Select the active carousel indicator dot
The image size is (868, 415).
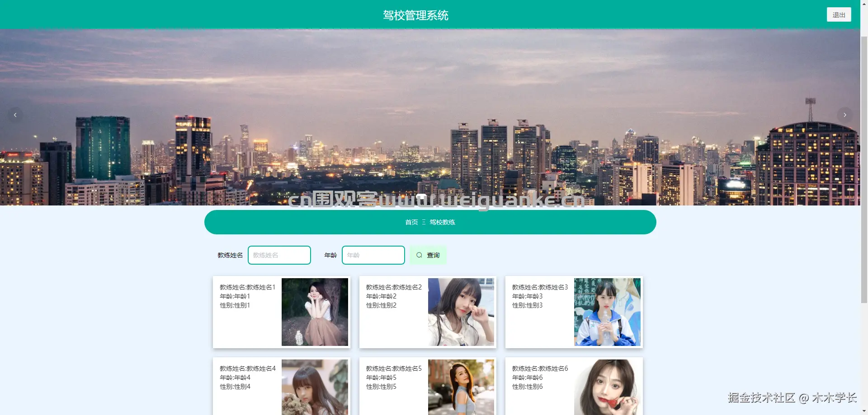[x=421, y=196]
